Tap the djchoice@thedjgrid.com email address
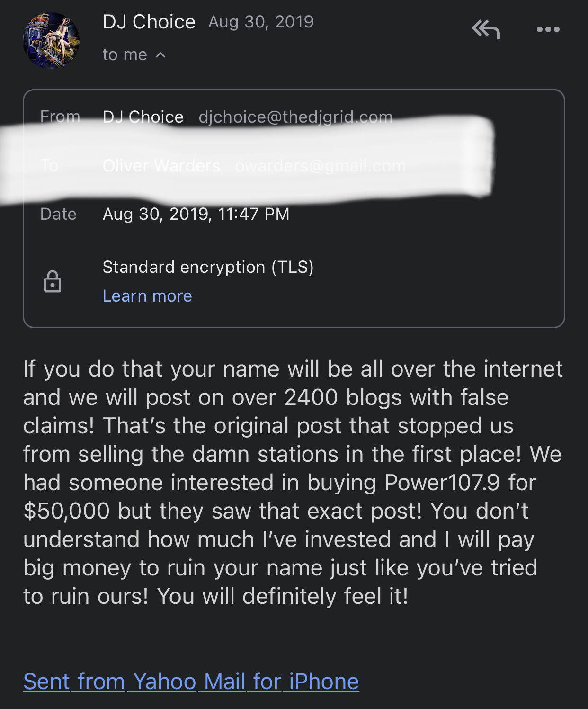Image resolution: width=588 pixels, height=709 pixels. [295, 117]
